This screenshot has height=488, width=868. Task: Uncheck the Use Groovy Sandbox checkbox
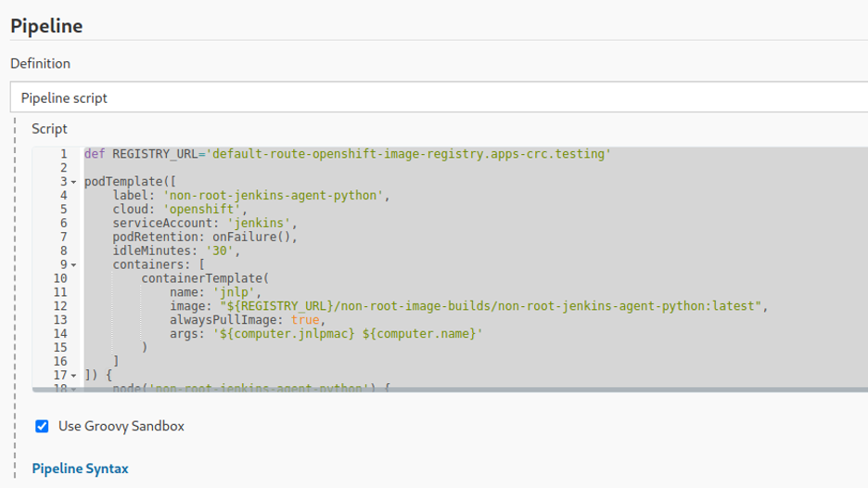42,427
